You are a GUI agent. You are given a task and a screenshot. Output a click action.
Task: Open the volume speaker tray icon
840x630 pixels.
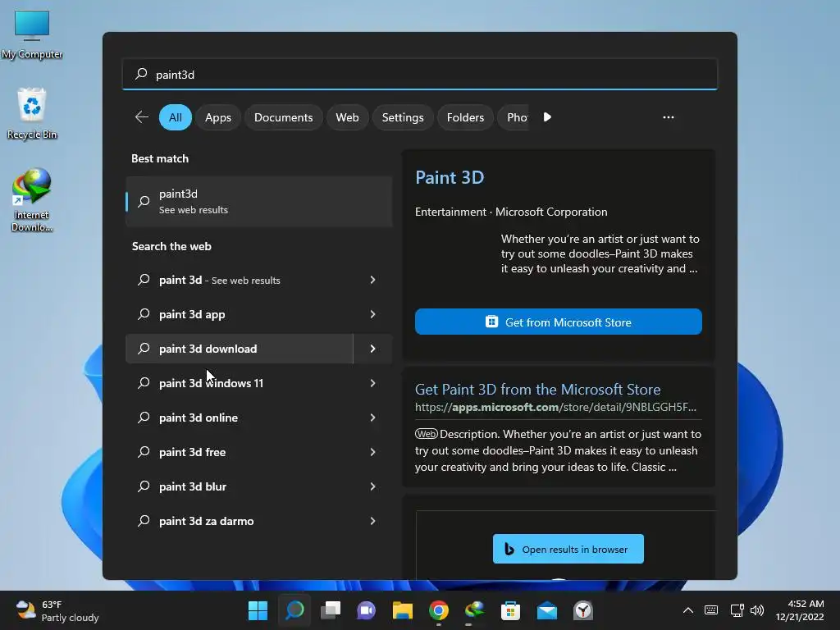[x=757, y=610]
